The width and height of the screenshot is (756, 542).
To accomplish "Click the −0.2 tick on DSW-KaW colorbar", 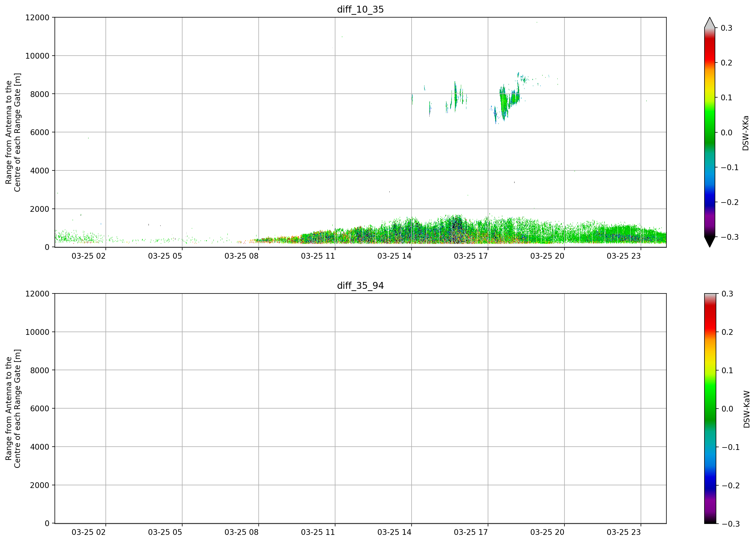I will tap(731, 485).
